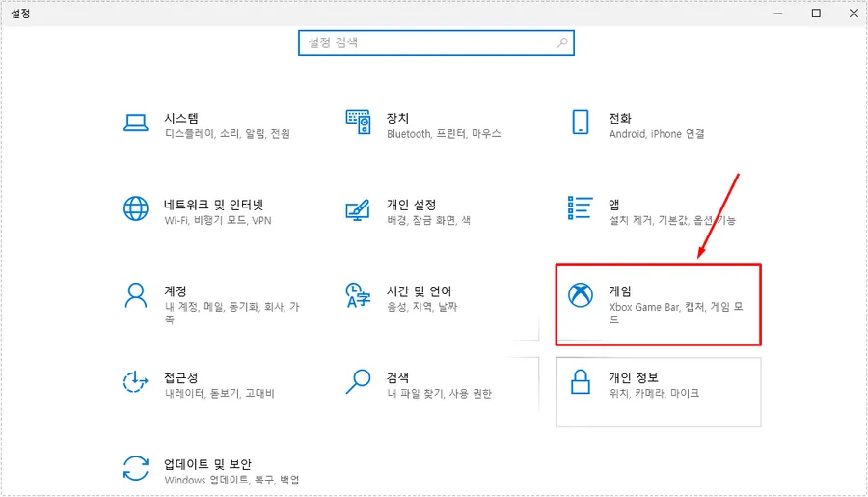Open the 앱 title
Viewport: 868px width, 497px height.
tap(614, 205)
